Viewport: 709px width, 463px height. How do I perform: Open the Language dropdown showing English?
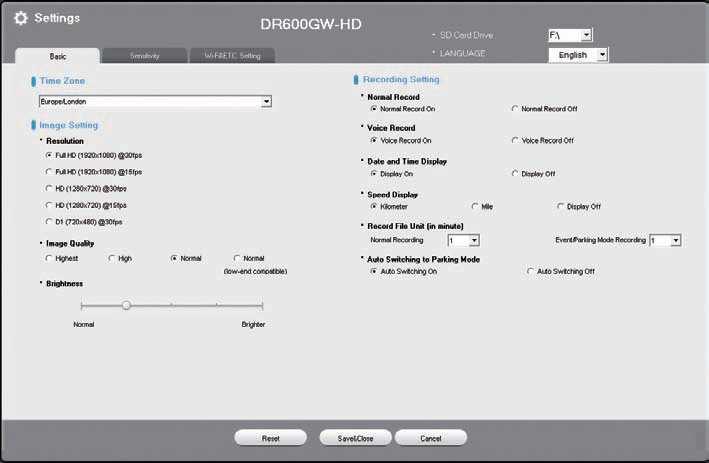tap(578, 55)
